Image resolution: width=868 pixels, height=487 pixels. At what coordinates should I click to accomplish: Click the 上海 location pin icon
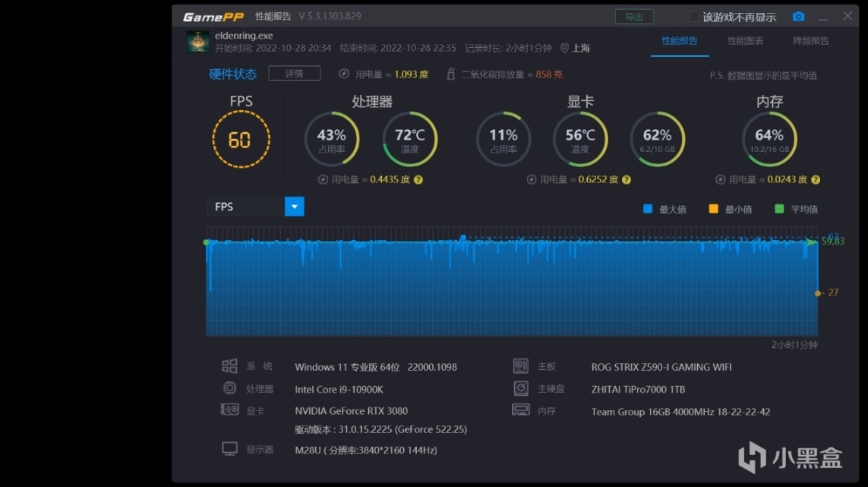[564, 48]
